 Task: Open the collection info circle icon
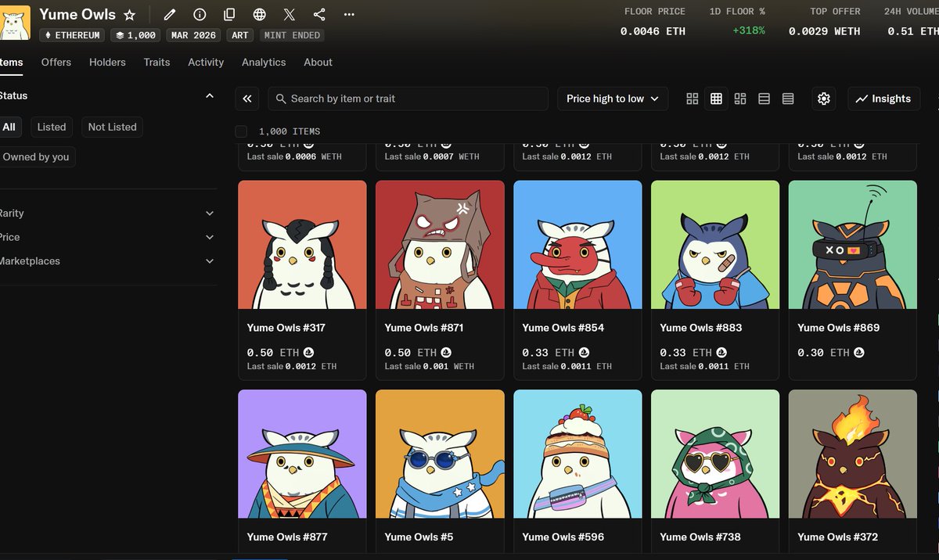click(200, 15)
